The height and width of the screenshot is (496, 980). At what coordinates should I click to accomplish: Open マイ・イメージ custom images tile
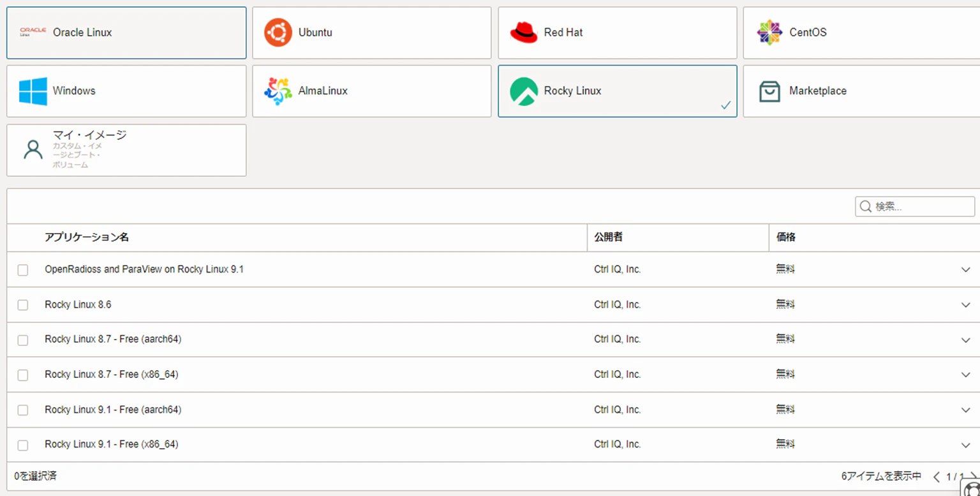pyautogui.click(x=126, y=150)
